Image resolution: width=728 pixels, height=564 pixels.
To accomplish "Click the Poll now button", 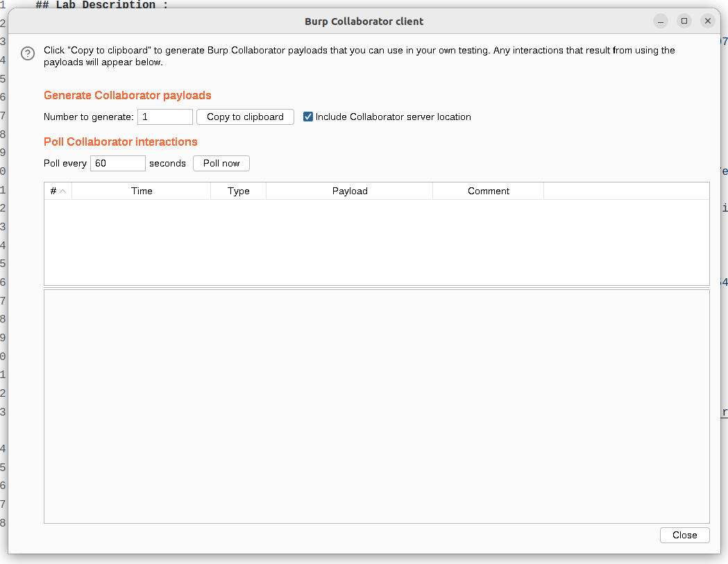I will [x=221, y=164].
